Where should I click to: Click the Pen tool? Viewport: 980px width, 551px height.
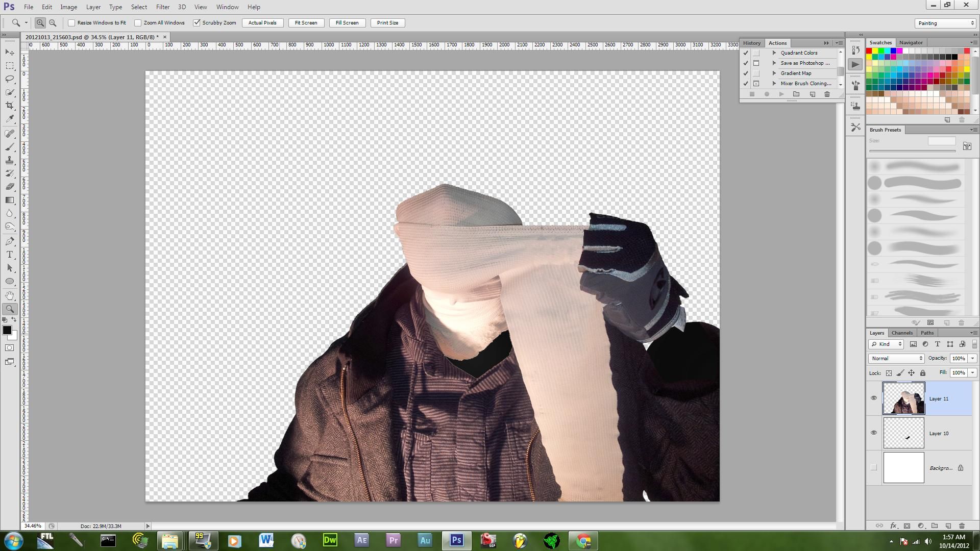pos(9,240)
